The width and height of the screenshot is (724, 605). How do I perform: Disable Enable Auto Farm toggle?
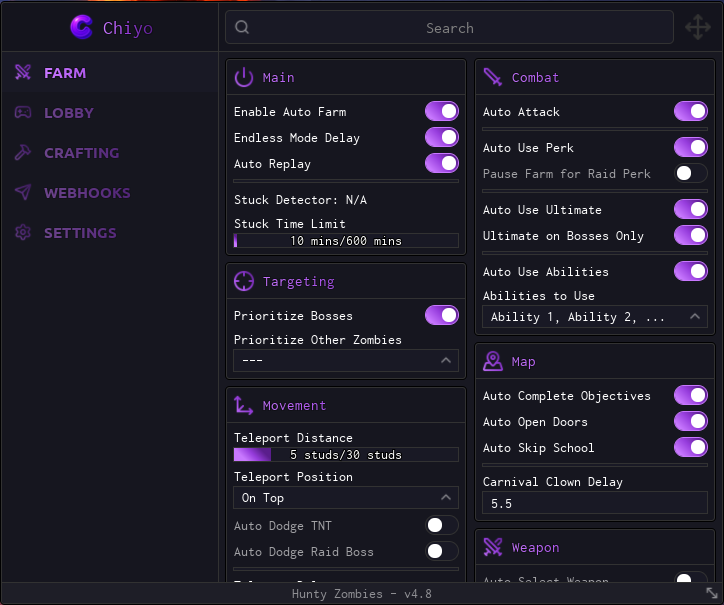tap(442, 111)
